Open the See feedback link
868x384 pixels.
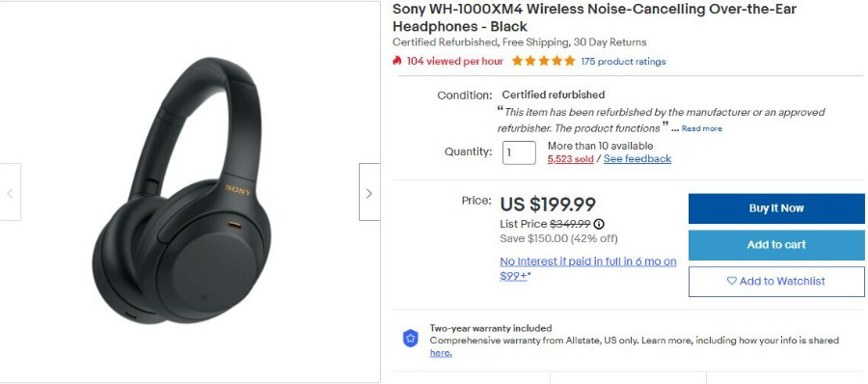[637, 159]
